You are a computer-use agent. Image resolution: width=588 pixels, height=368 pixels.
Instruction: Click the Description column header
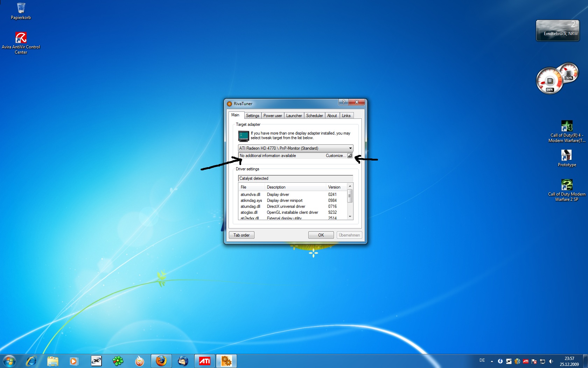pos(295,187)
